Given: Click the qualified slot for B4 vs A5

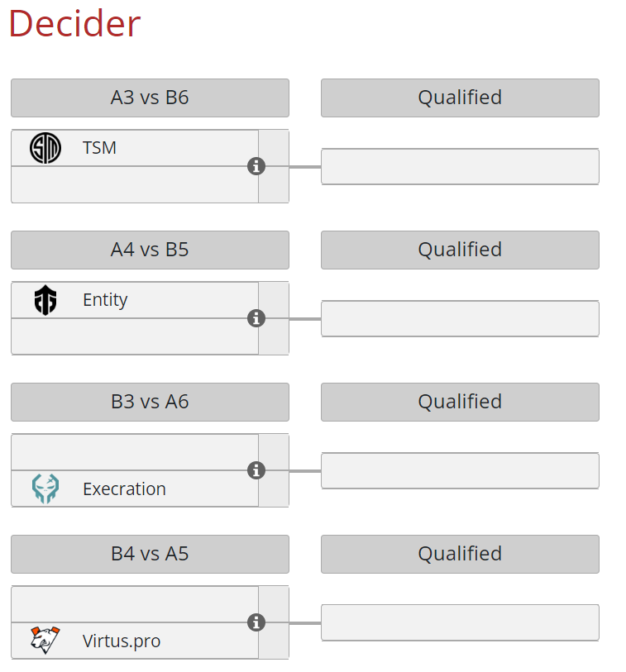Looking at the screenshot, I should [x=460, y=622].
